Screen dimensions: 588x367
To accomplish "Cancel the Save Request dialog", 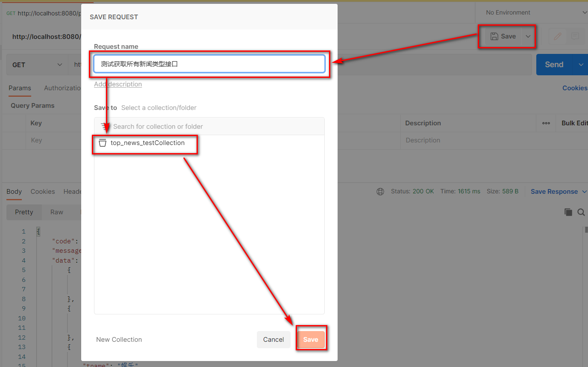I will coord(273,340).
